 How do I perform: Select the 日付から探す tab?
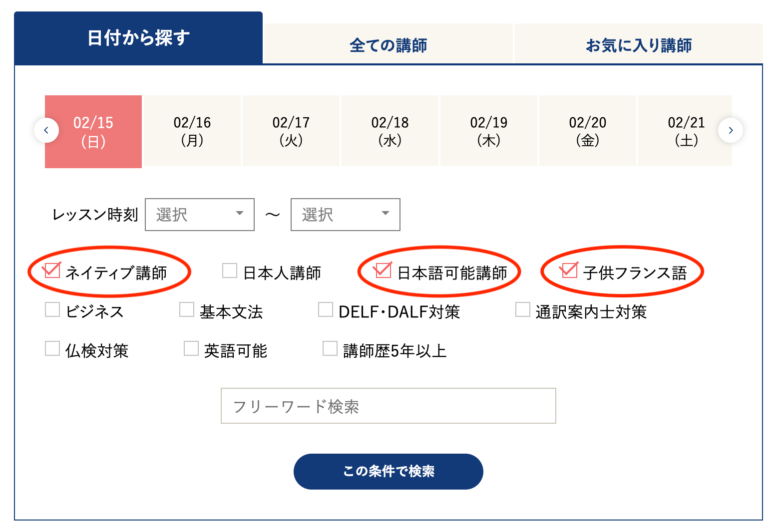[x=138, y=38]
